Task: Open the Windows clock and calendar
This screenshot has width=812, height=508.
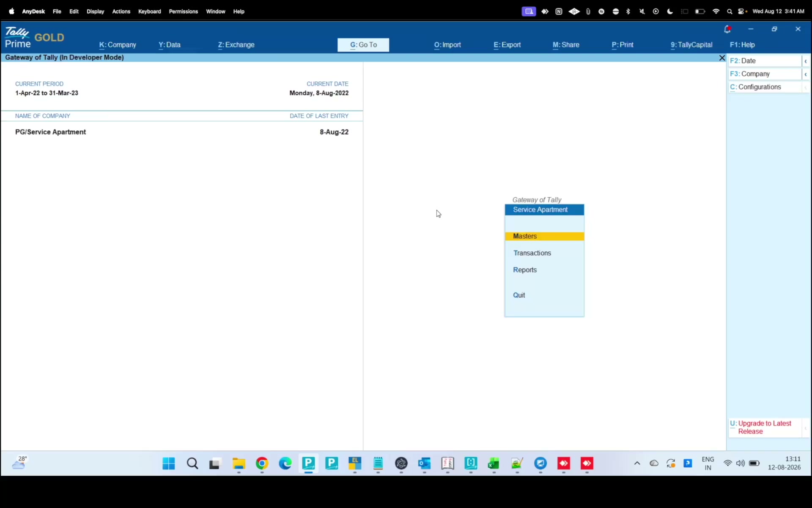Action: click(785, 463)
